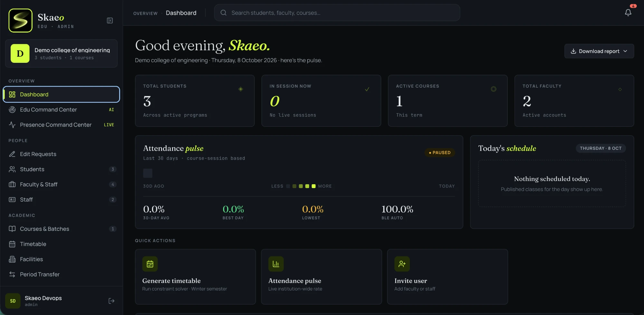This screenshot has height=315, width=644.
Task: Click the 100.0% BLE AUTO value
Action: (x=397, y=209)
